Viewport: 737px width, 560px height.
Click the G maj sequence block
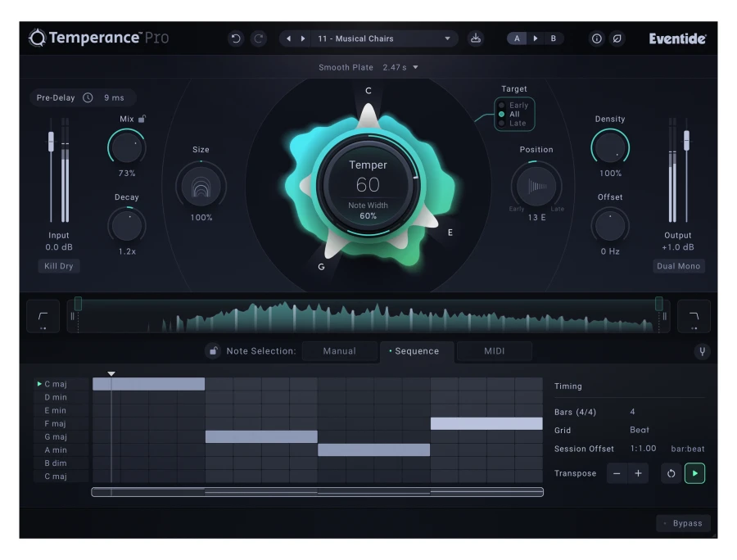click(x=261, y=436)
